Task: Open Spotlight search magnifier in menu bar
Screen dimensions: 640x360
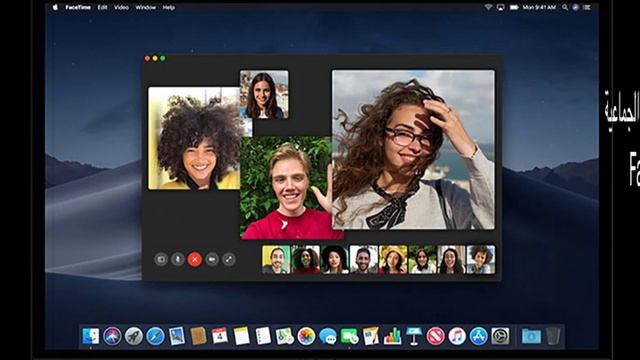Action: (565, 7)
